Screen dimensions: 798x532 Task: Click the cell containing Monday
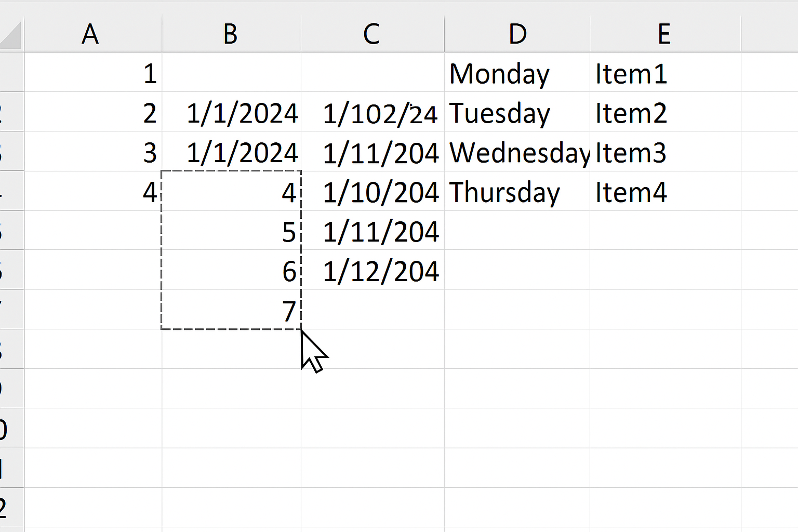click(517, 72)
